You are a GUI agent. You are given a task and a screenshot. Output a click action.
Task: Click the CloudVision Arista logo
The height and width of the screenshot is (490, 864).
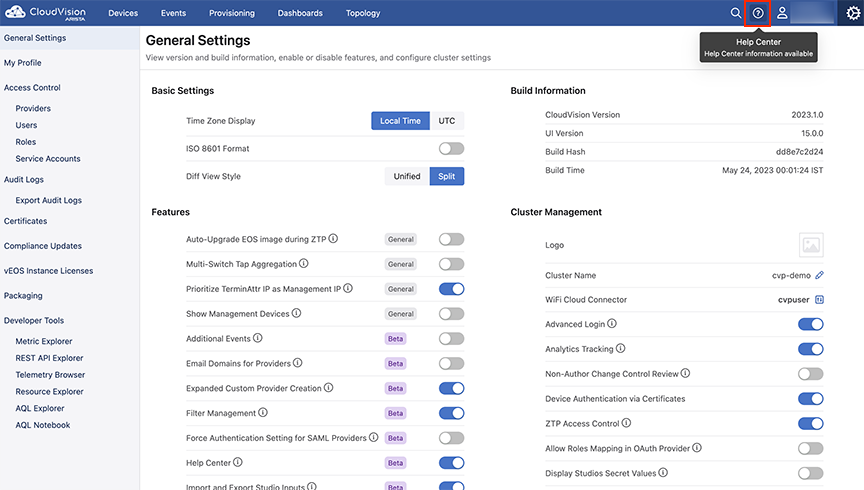(x=45, y=13)
